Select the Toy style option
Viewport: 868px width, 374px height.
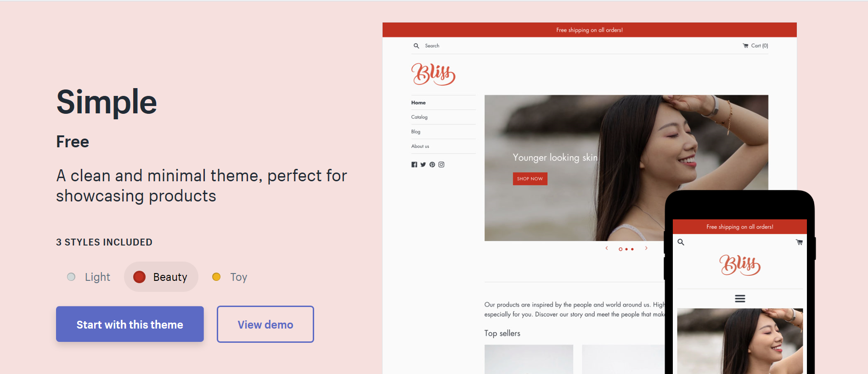pyautogui.click(x=230, y=277)
